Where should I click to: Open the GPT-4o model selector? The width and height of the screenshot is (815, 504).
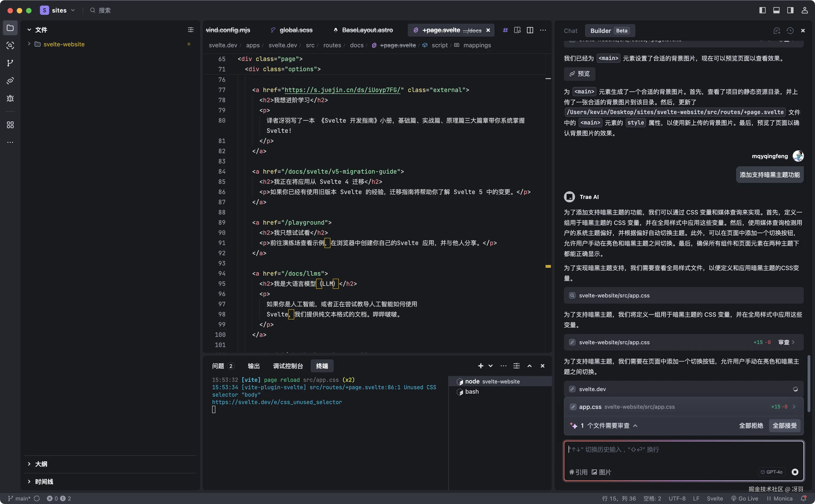772,472
